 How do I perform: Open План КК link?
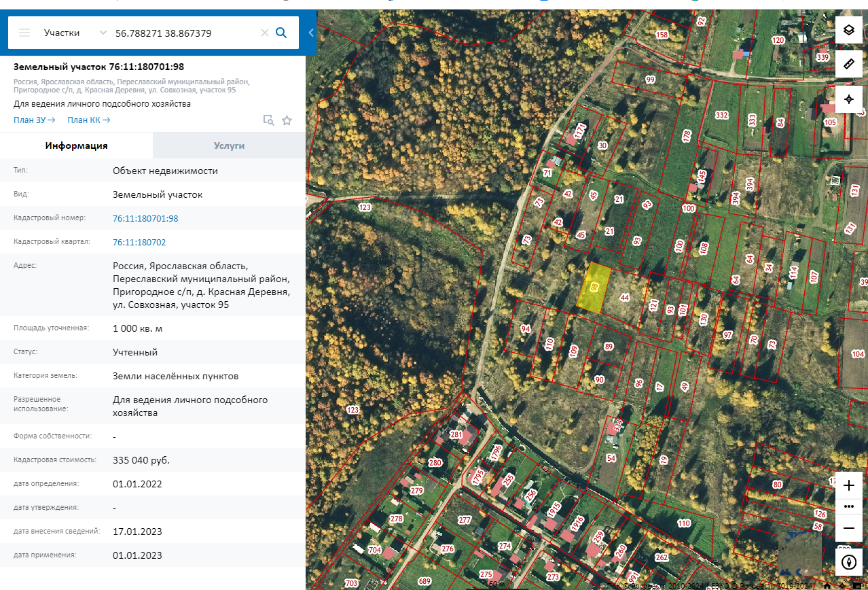pyautogui.click(x=88, y=120)
